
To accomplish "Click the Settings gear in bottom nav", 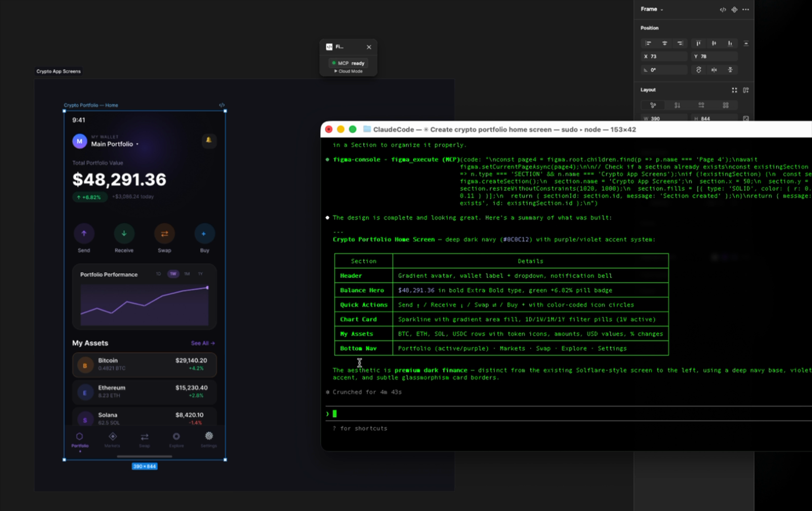I will point(209,436).
